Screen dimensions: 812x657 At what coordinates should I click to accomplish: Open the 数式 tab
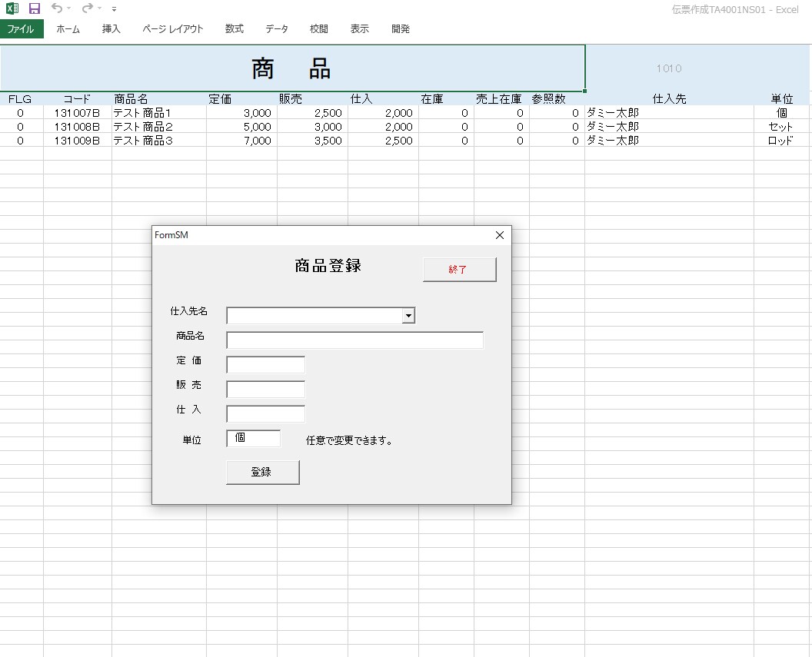(234, 29)
